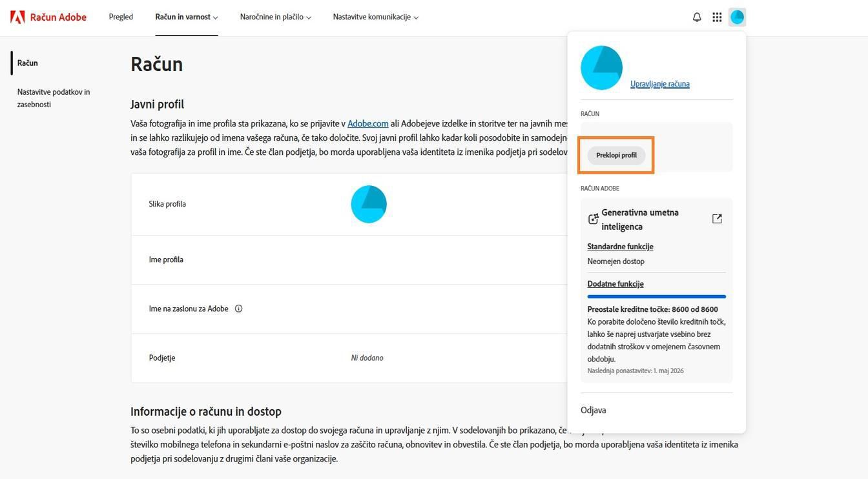Click the Račun Adobe brand text
Viewport: 868px width, 479px height.
[58, 17]
